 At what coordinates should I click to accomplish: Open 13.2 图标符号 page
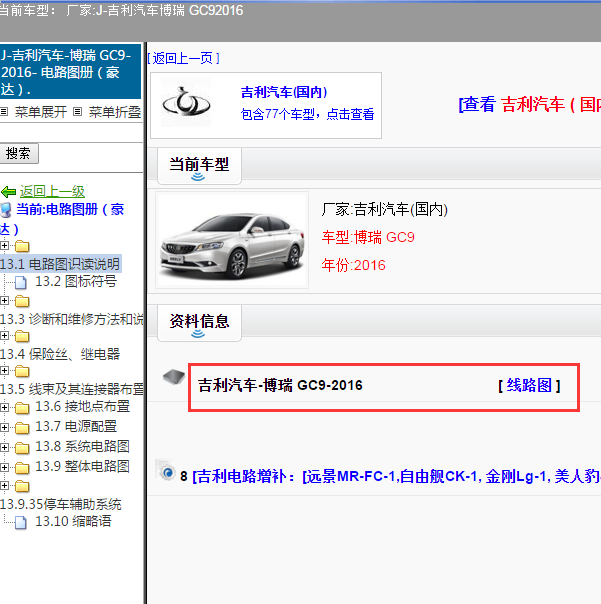(76, 282)
